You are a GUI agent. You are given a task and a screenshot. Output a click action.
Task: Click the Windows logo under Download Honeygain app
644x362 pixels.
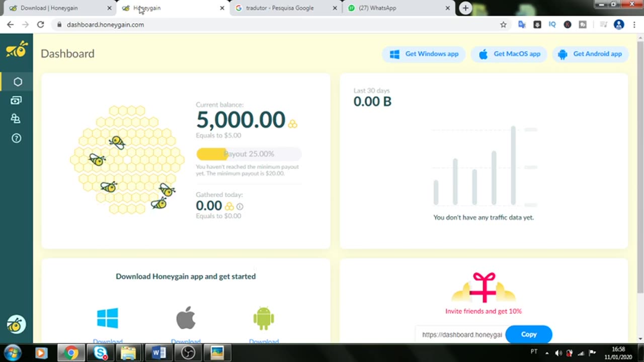(x=108, y=318)
